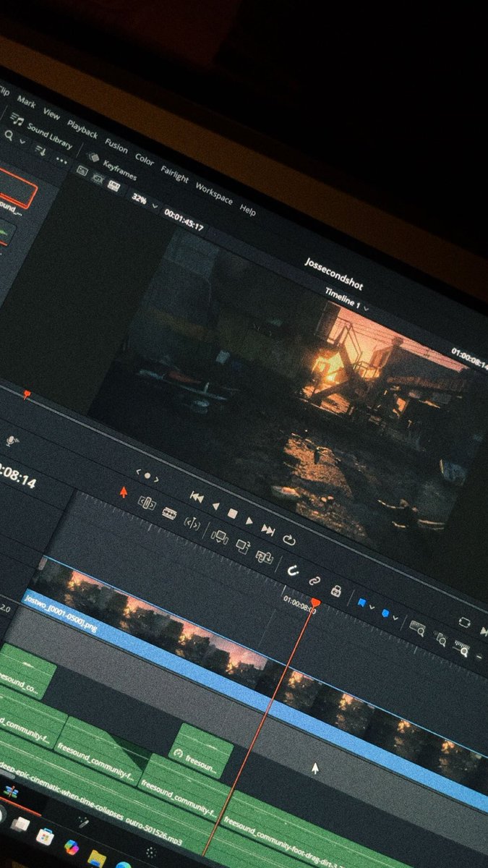Add a blue flag to clip
The image size is (488, 868).
[360, 601]
